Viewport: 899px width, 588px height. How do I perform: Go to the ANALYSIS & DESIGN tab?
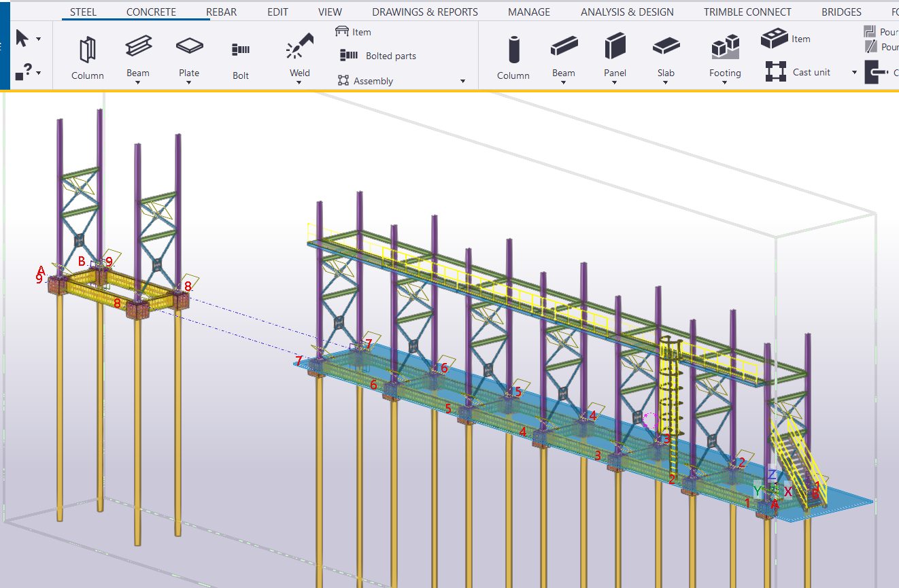pyautogui.click(x=627, y=12)
